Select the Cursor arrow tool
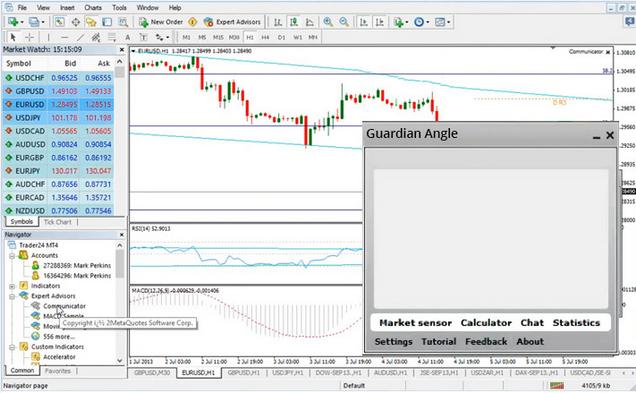636x393 pixels. point(13,37)
